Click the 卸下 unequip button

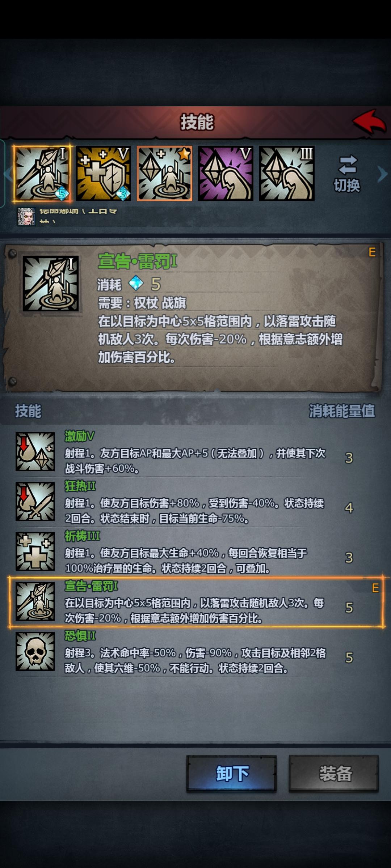[x=232, y=774]
